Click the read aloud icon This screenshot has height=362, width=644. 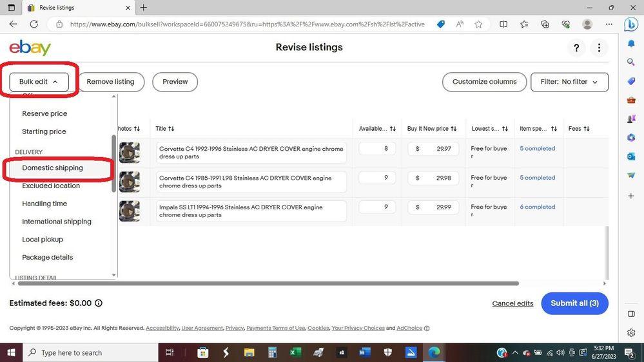(460, 24)
